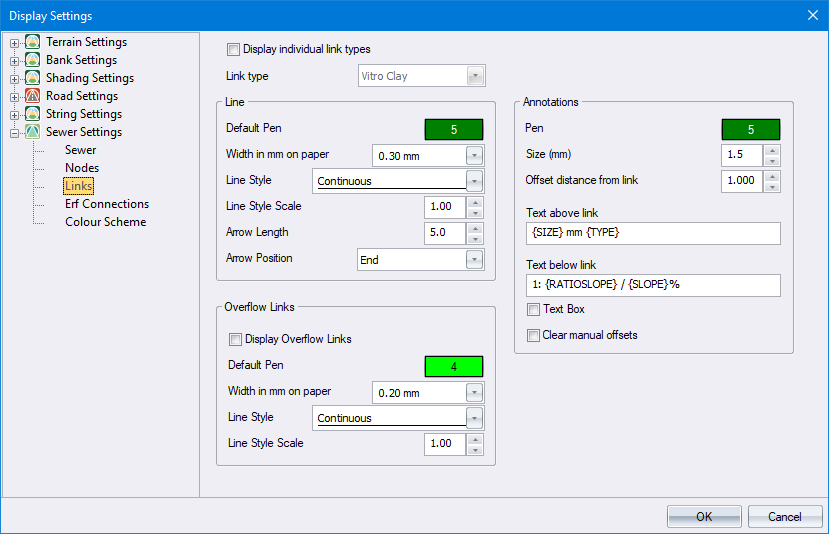The width and height of the screenshot is (829, 534).
Task: Click the Terrain Settings tree icon
Action: click(33, 42)
